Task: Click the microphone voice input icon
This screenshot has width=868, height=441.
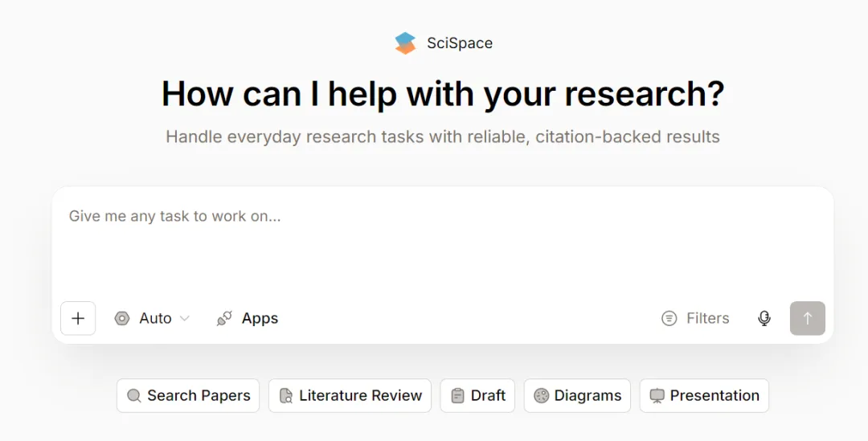Action: (x=764, y=318)
